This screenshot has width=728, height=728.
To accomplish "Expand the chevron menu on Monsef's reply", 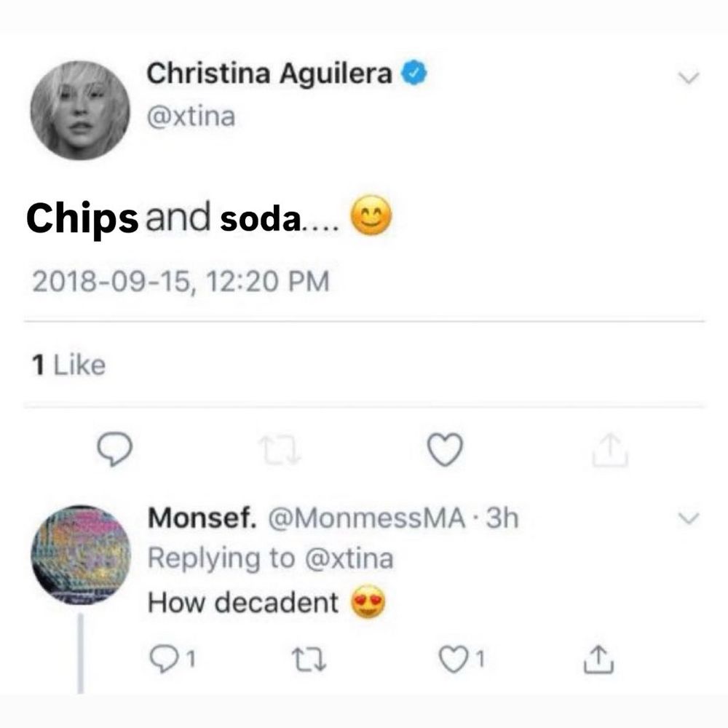I will 688,518.
